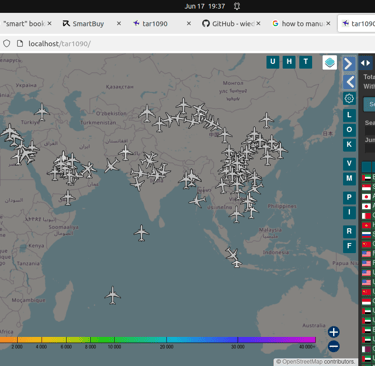Toggle the K button
This screenshot has width=375, height=366.
coord(349,145)
